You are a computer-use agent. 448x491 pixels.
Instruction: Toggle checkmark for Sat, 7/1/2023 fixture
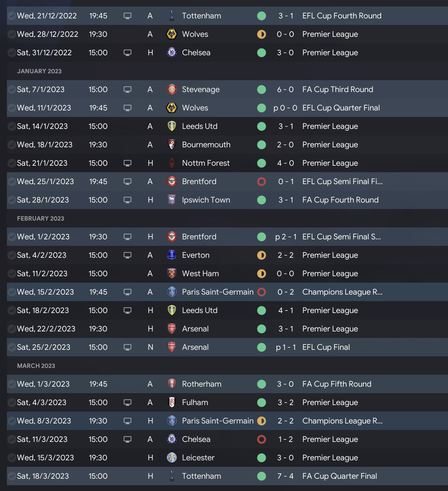(12, 90)
